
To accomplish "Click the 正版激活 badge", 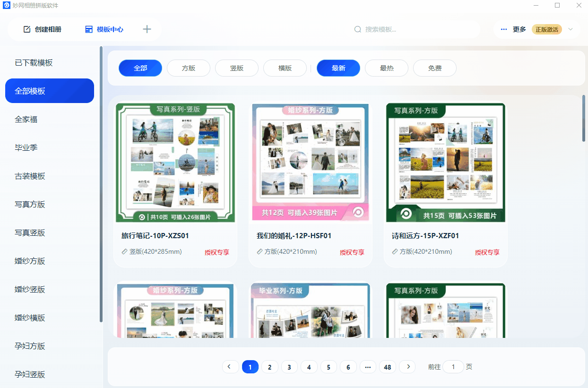I will pos(547,29).
